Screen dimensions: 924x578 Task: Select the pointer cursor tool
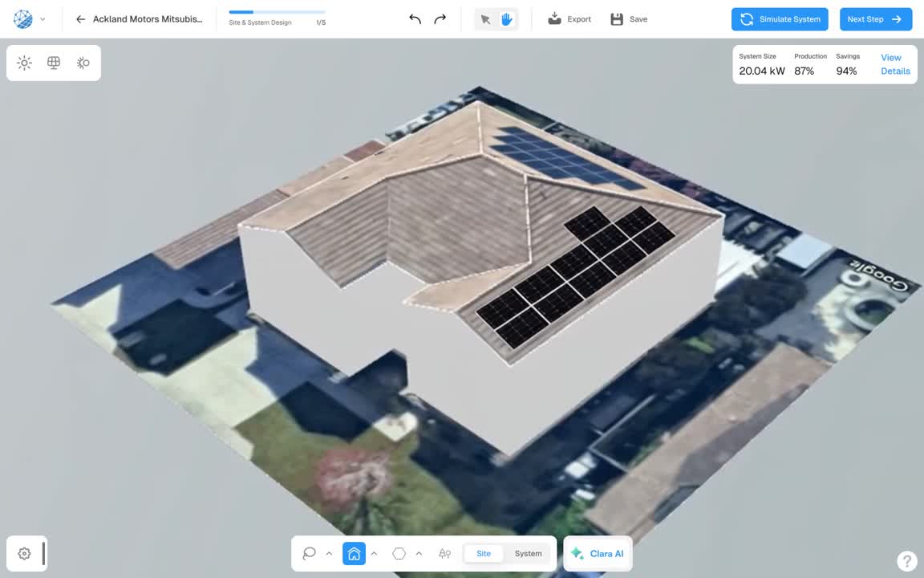(485, 19)
